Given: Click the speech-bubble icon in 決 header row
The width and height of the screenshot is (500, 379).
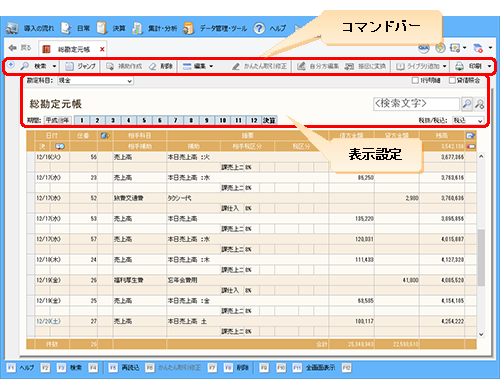Looking at the screenshot, I should (x=60, y=146).
